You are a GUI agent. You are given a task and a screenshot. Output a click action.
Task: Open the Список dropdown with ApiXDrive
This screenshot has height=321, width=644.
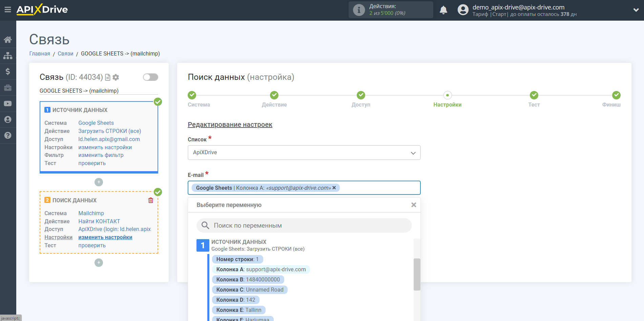pyautogui.click(x=304, y=153)
